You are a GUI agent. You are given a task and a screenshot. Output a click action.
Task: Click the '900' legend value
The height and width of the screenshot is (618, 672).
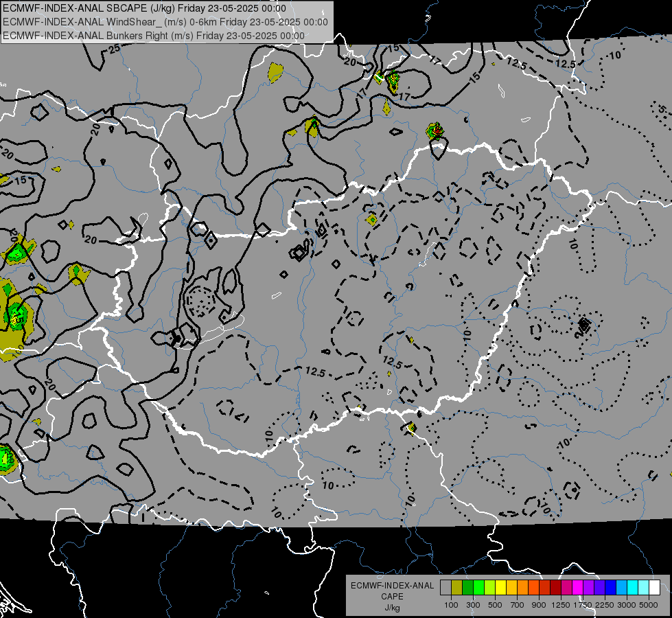539,605
